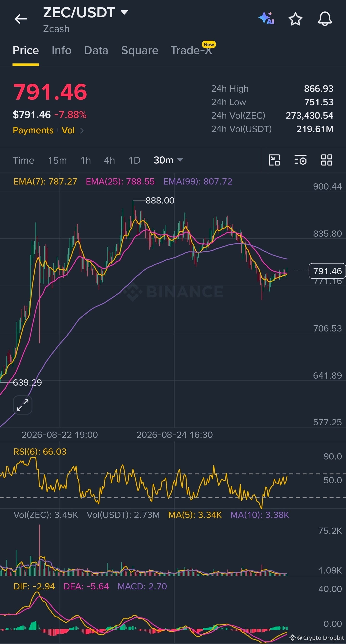346x644 pixels.
Task: Select the 1h interval
Action: pos(86,160)
